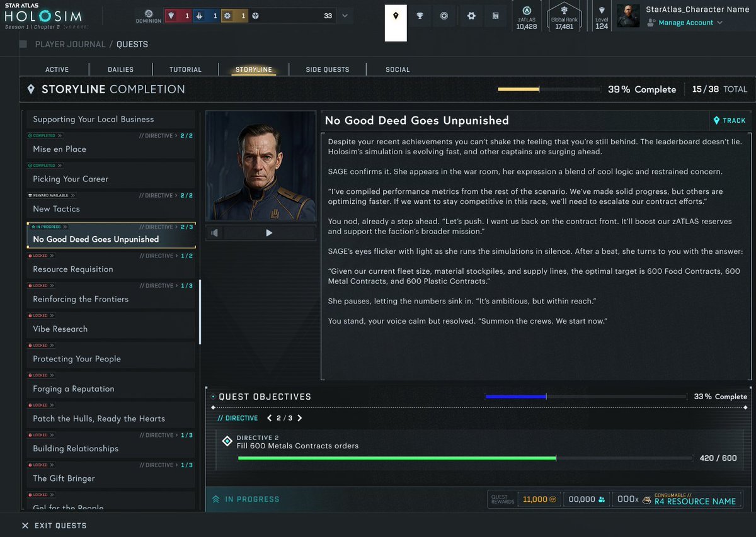Select the gold faction score counter
756x537 pixels.
tap(233, 16)
